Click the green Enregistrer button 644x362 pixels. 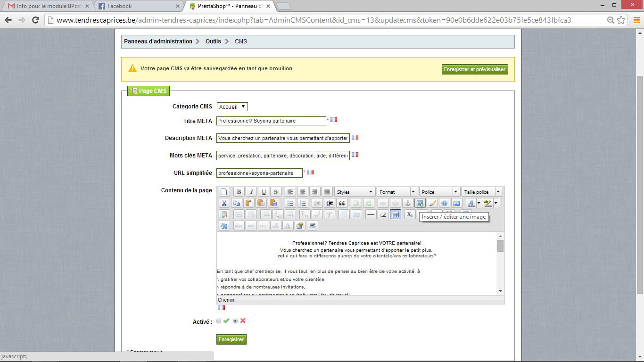(x=231, y=339)
